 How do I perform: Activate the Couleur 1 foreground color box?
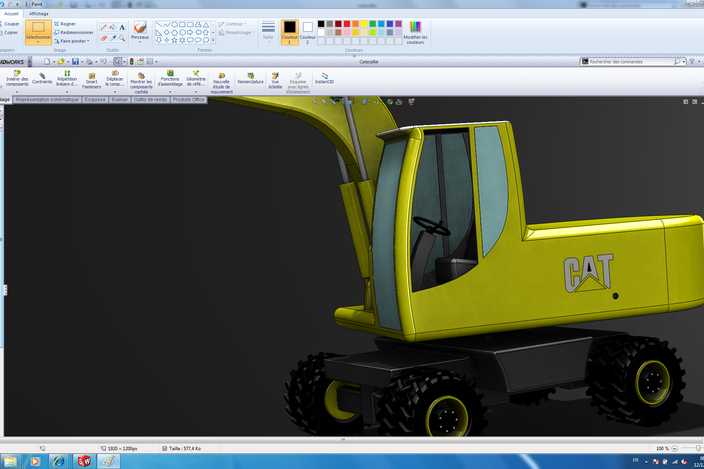coord(290,31)
